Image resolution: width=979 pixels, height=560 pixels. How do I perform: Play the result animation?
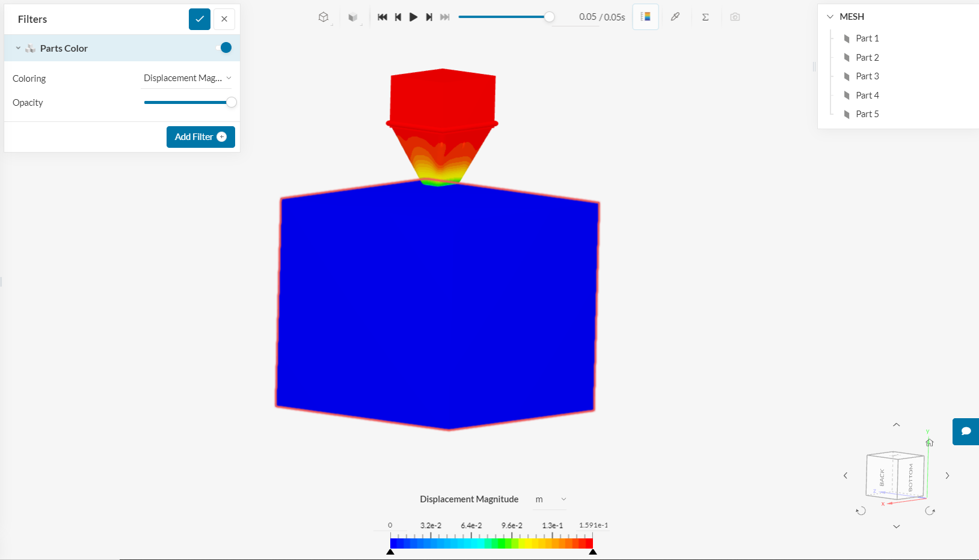pyautogui.click(x=414, y=17)
